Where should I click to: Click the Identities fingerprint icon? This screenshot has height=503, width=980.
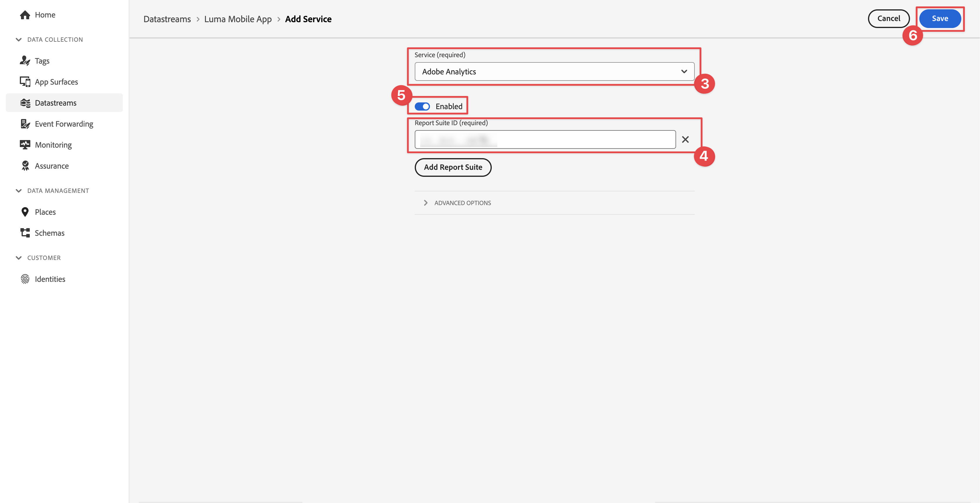click(x=25, y=279)
